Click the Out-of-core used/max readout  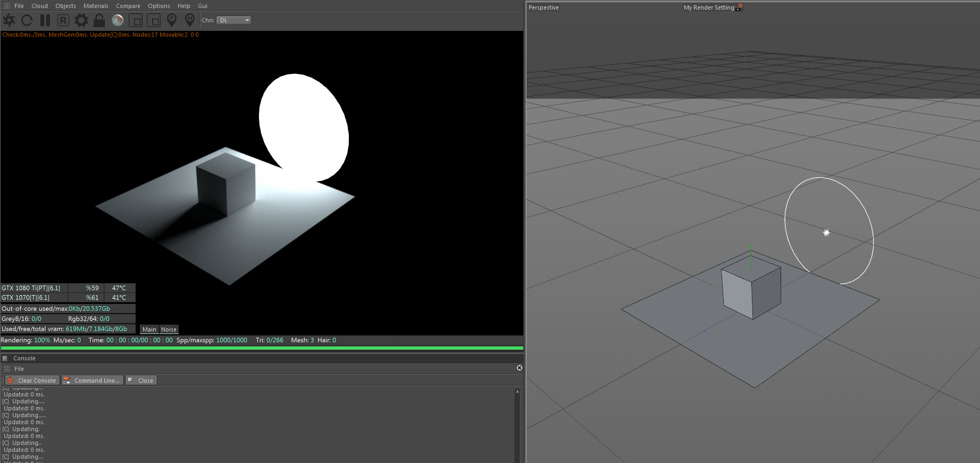(68, 309)
